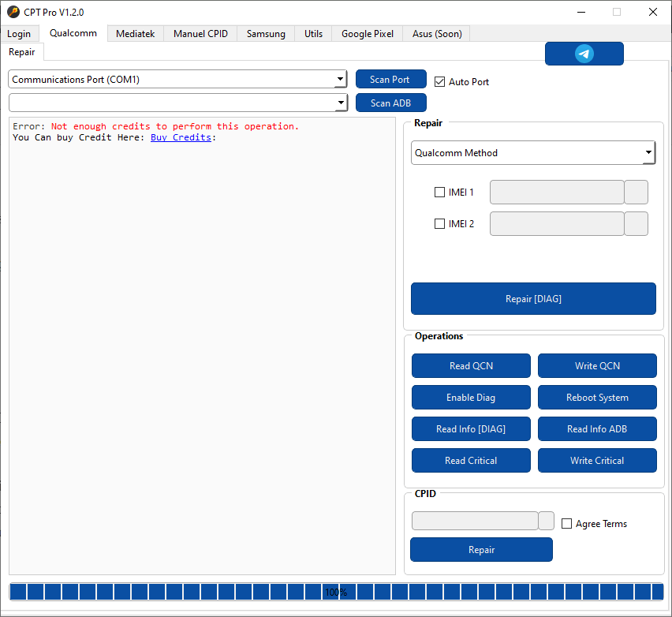Screen dimensions: 672x617
Task: Click the 100% progress bar
Action: pyautogui.click(x=336, y=592)
